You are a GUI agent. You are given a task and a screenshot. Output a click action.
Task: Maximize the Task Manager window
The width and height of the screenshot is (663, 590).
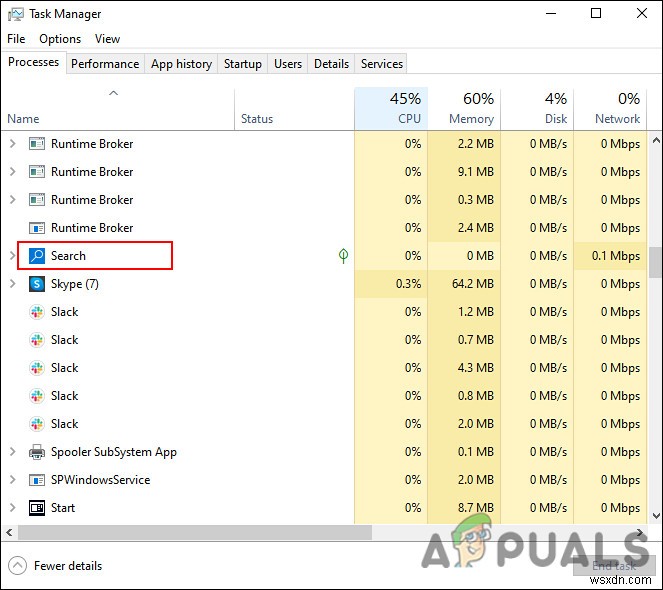pyautogui.click(x=596, y=14)
